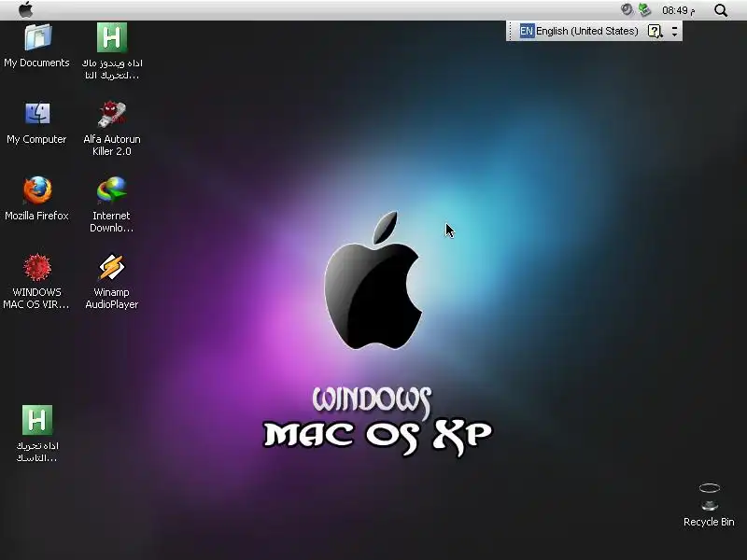
Task: Click the Alfa Autorun Killer 2.0 label
Action: (111, 146)
